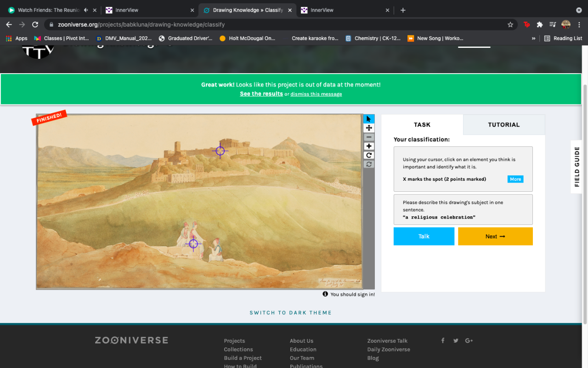Rotate the drawing image

click(369, 155)
